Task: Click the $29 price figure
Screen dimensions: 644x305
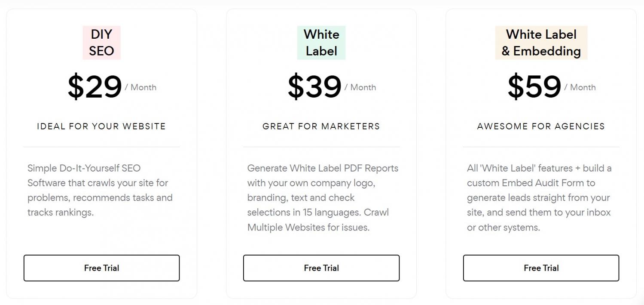Action: pos(95,87)
